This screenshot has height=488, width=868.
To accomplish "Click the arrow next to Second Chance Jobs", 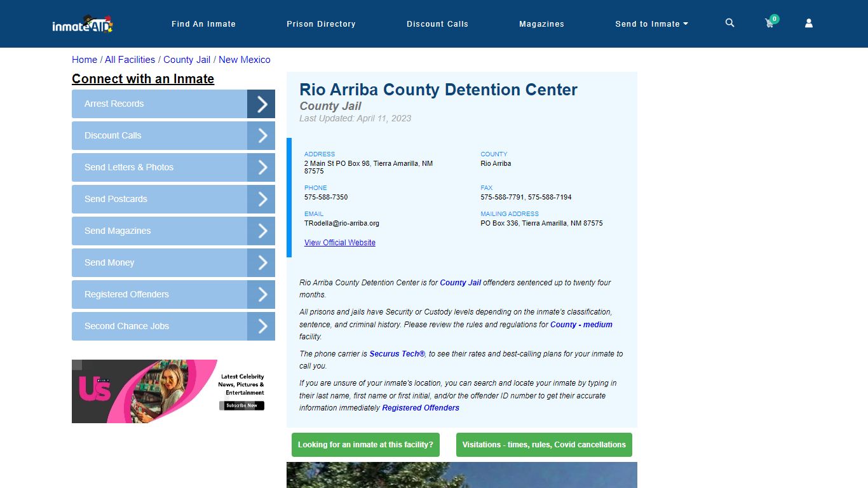I will 261,326.
